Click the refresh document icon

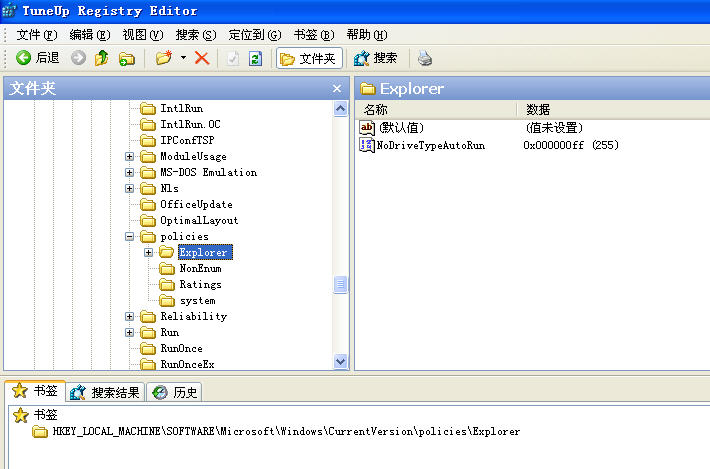(x=255, y=58)
